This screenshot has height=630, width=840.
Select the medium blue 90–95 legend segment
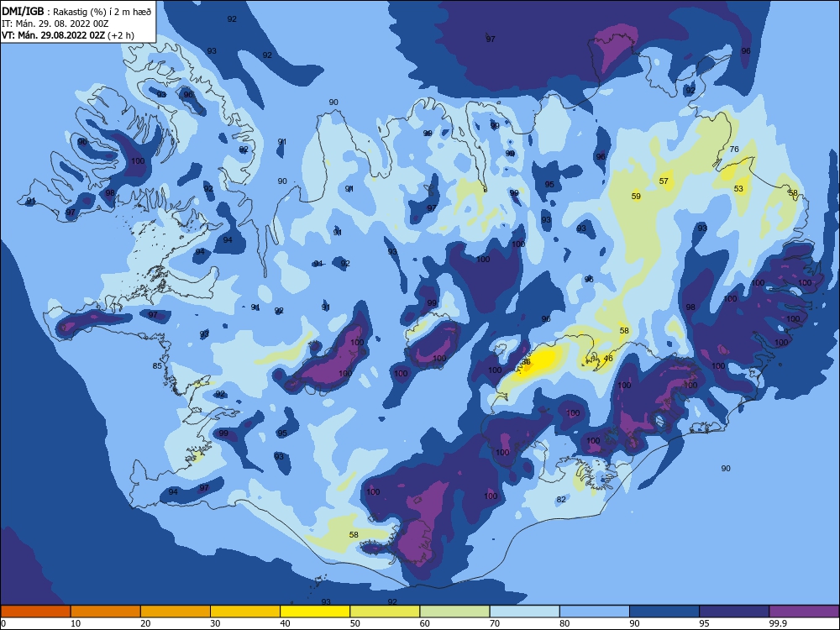(664, 612)
